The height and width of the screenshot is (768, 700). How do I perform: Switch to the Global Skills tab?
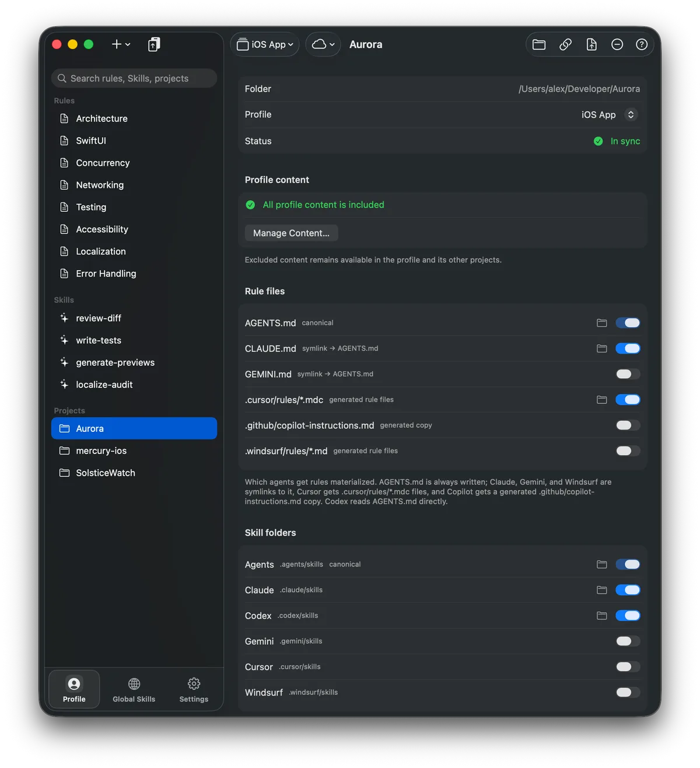coord(134,690)
